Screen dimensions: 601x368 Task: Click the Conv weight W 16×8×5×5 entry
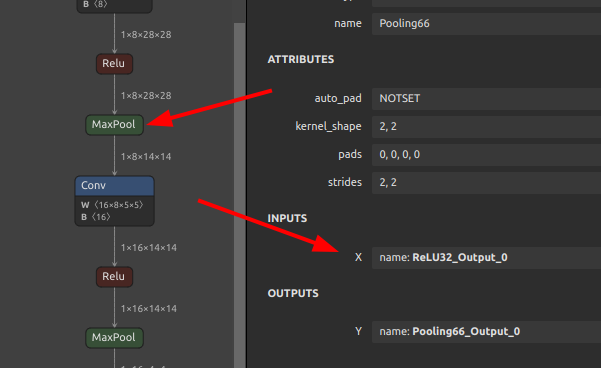tap(112, 205)
